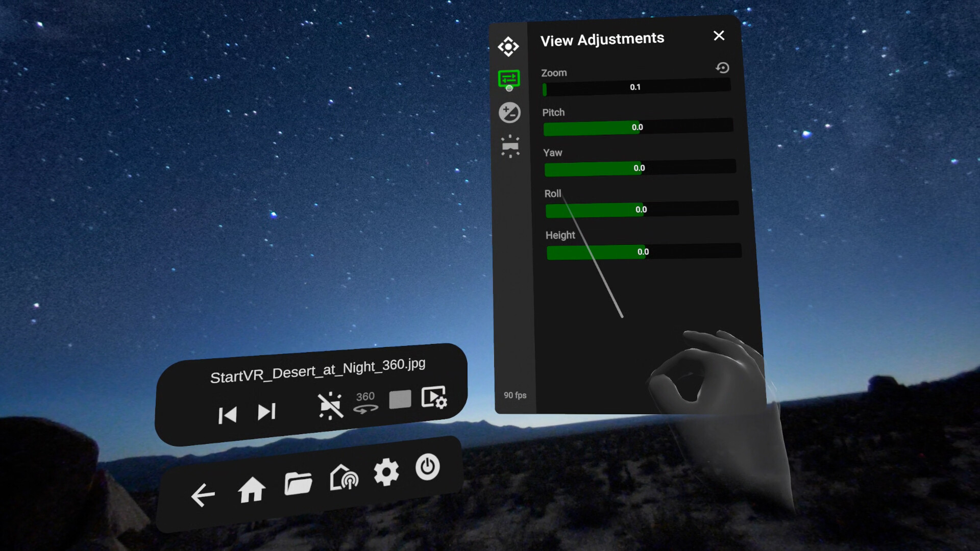Close the View Adjustments panel

[x=719, y=36]
